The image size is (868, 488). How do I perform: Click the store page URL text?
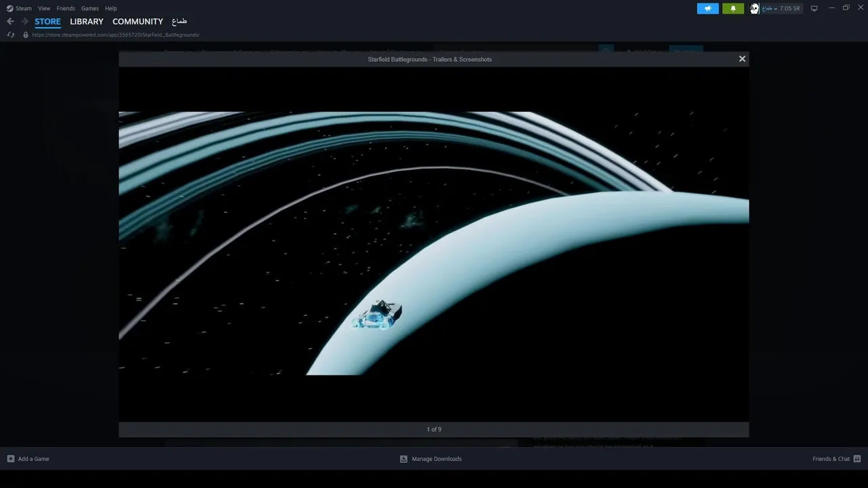point(115,35)
